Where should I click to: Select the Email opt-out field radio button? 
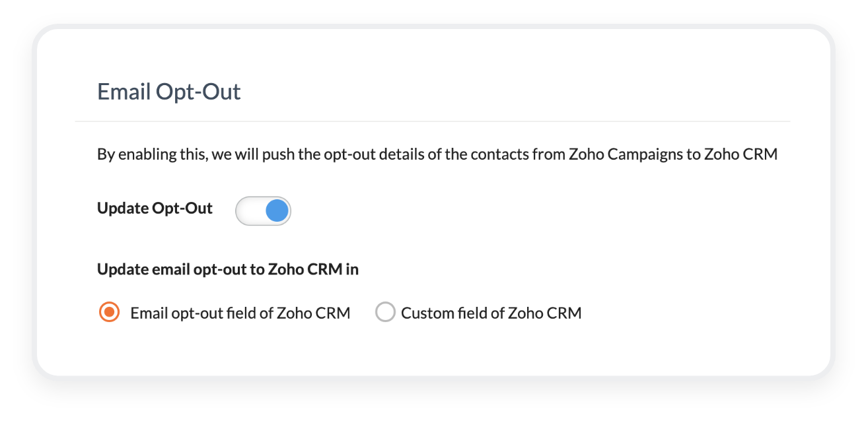pos(109,312)
